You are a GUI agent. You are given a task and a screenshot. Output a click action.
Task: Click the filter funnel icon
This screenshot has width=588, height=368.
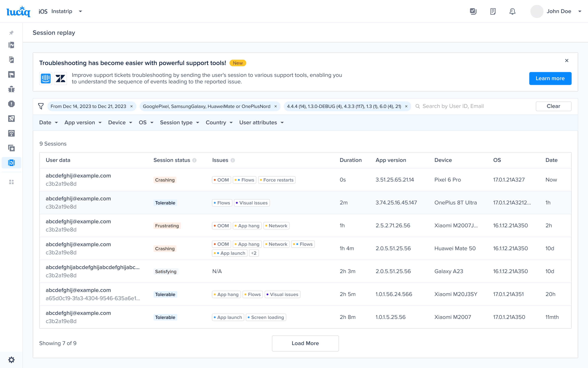pos(41,106)
